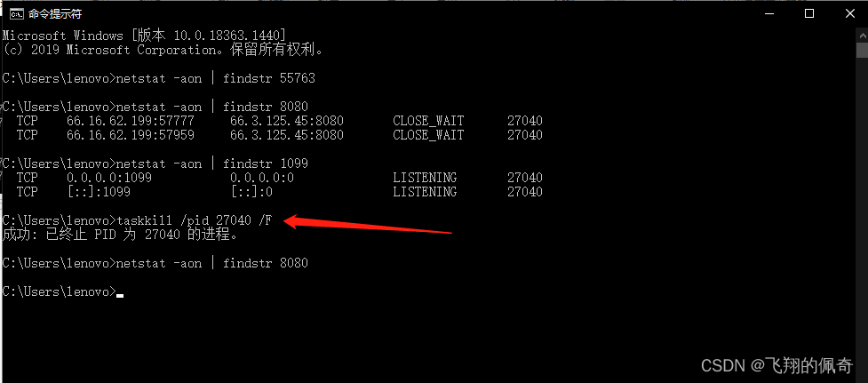This screenshot has height=383, width=868.
Task: Click LISTENING in the 0.0.0.0:1099 row
Action: tap(425, 179)
